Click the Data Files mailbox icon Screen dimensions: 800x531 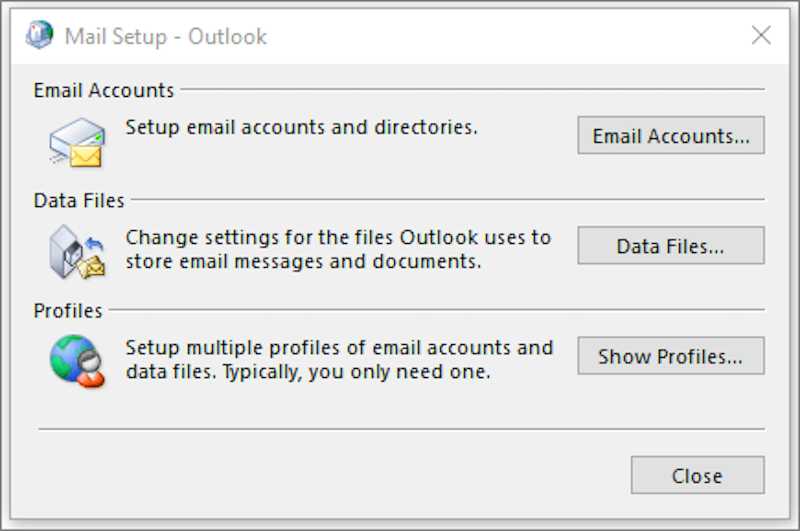pyautogui.click(x=77, y=252)
